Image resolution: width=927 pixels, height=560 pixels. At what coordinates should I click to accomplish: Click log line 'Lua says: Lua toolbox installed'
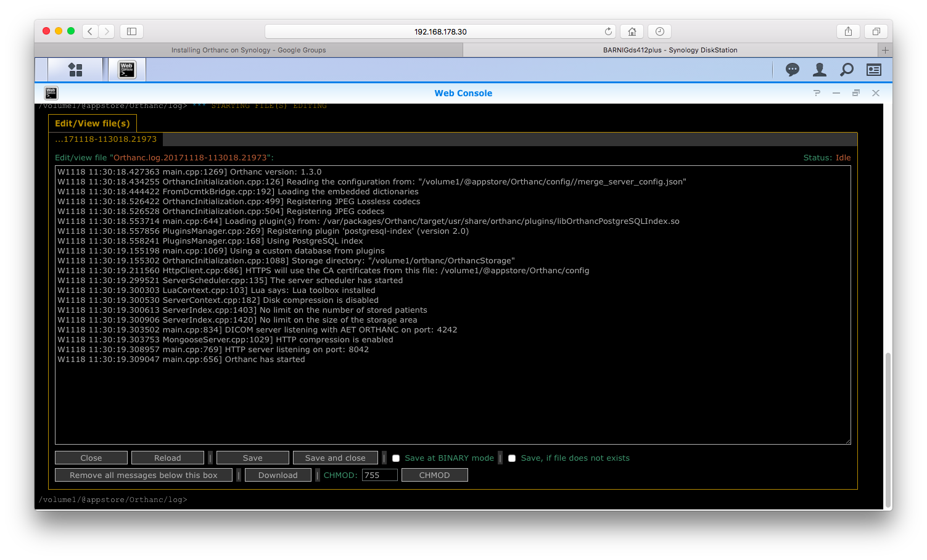click(216, 290)
